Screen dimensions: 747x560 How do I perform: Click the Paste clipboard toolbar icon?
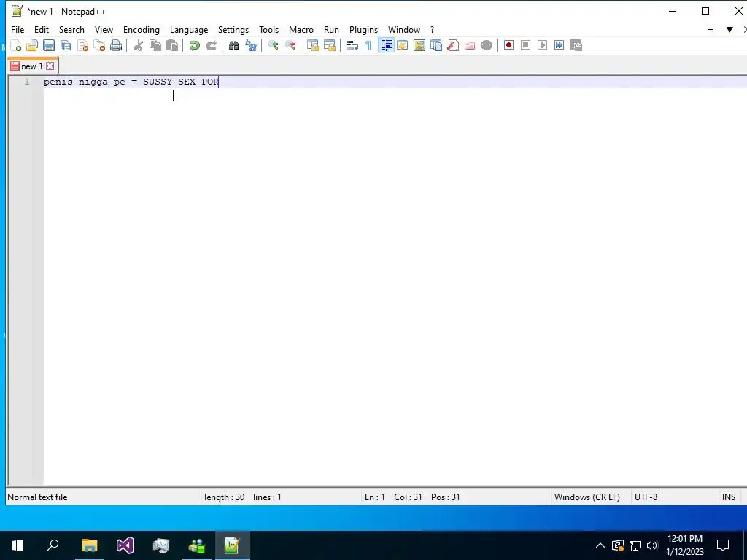tap(172, 45)
